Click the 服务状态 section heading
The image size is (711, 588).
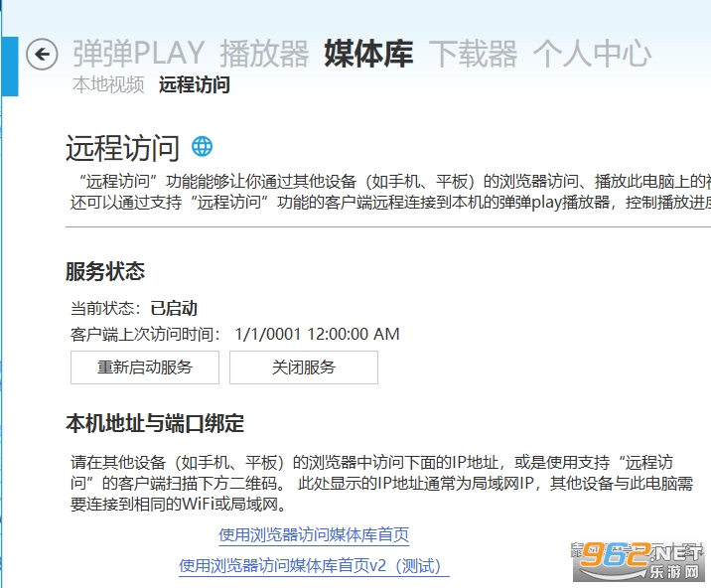click(105, 271)
